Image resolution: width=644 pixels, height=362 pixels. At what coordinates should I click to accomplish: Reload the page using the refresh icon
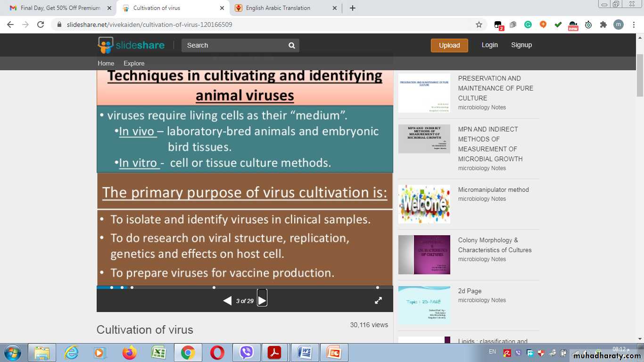pyautogui.click(x=41, y=25)
